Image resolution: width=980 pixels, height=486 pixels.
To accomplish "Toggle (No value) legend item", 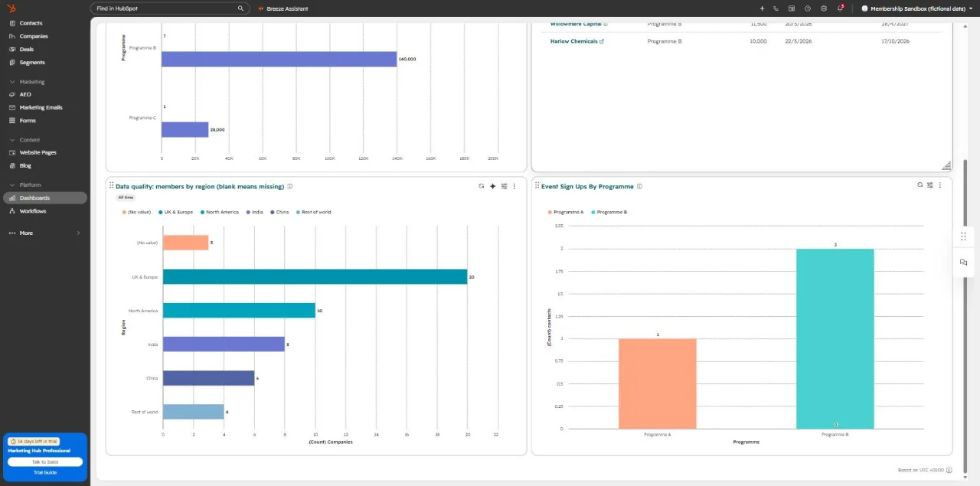I will pyautogui.click(x=136, y=212).
